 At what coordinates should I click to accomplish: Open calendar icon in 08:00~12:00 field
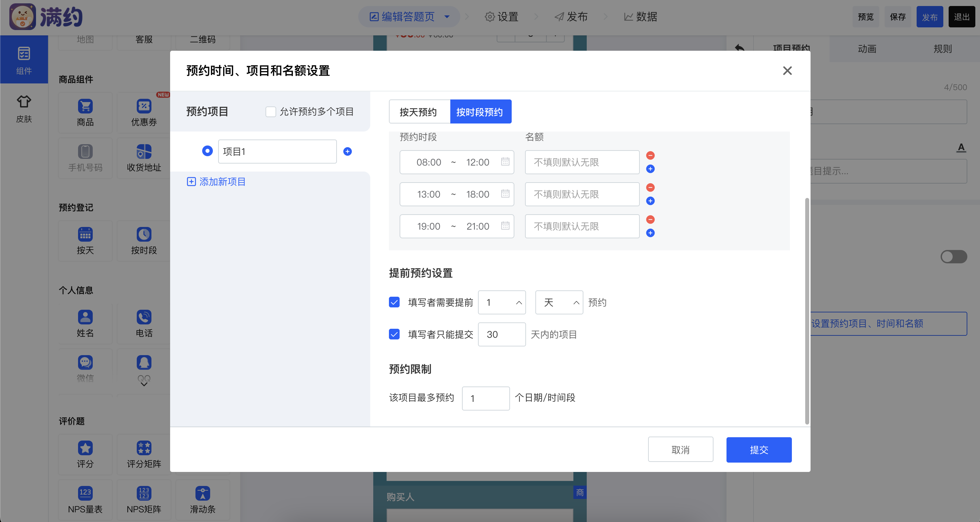pyautogui.click(x=505, y=162)
